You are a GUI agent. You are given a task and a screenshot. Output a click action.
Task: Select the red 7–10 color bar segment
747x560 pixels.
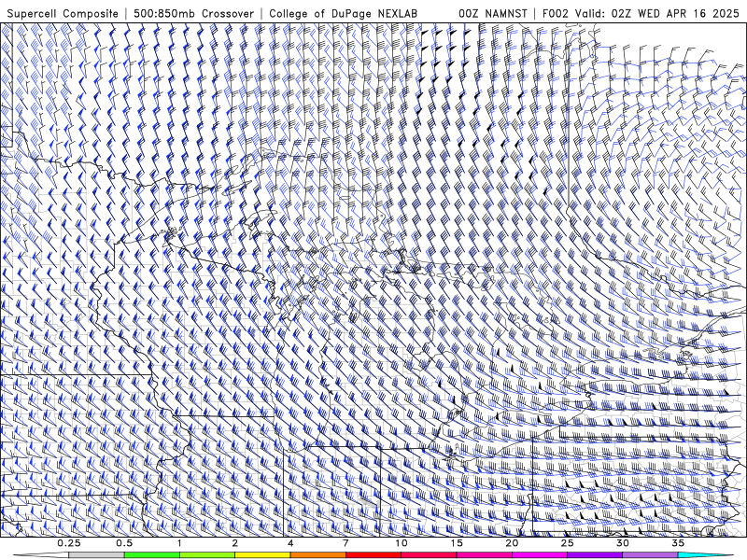coord(373,555)
